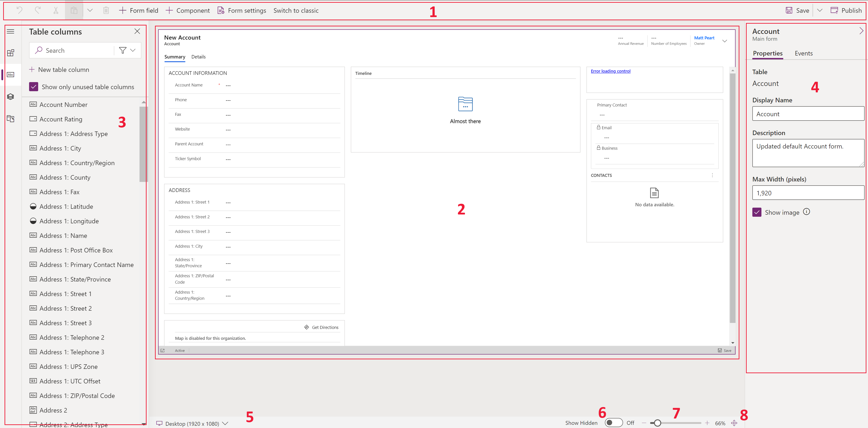Switch to the Events tab in Properties panel

804,53
